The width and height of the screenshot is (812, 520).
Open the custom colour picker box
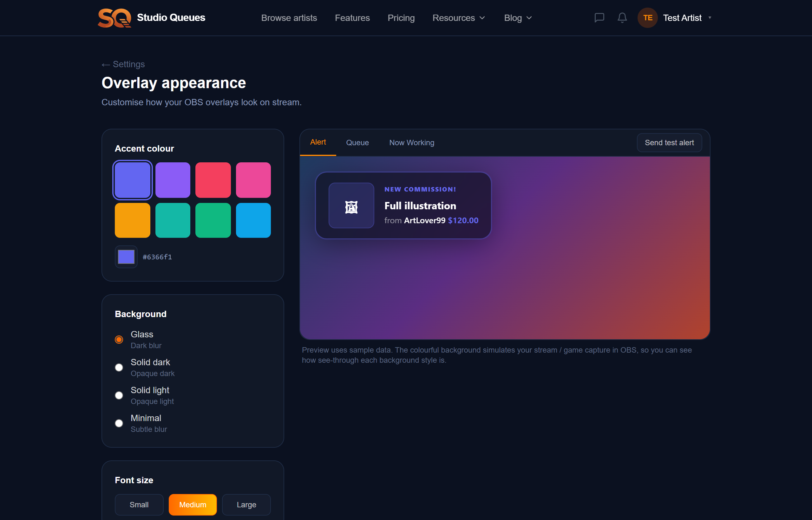tap(126, 257)
